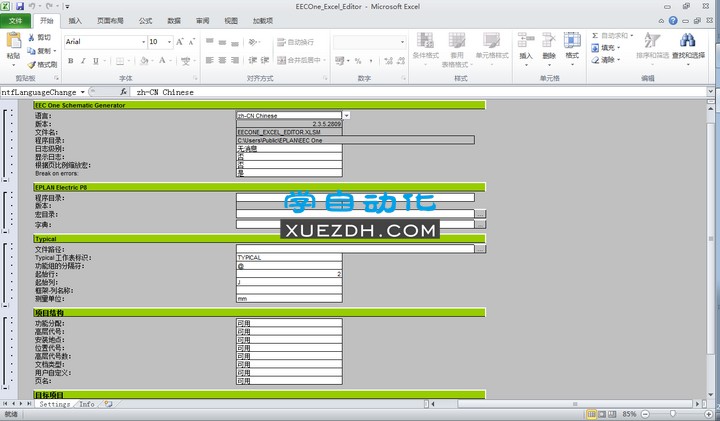This screenshot has height=421, width=720.
Task: Click the Cut (剪切) scissors icon
Action: coord(31,37)
